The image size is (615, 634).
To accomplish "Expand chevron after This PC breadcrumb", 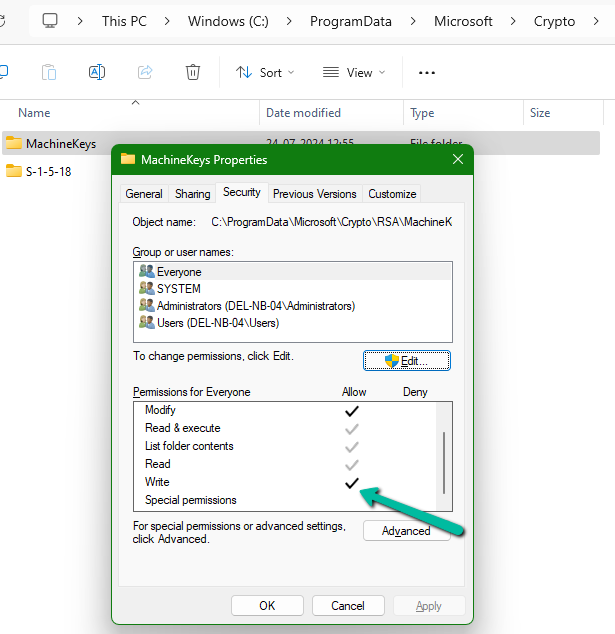I will [x=167, y=21].
